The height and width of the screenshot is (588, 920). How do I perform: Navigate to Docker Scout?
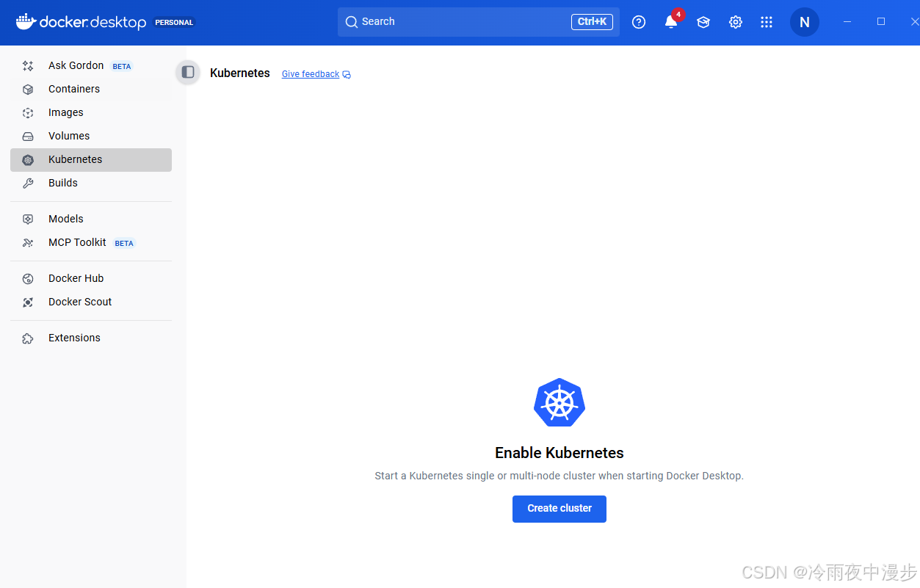coord(91,302)
